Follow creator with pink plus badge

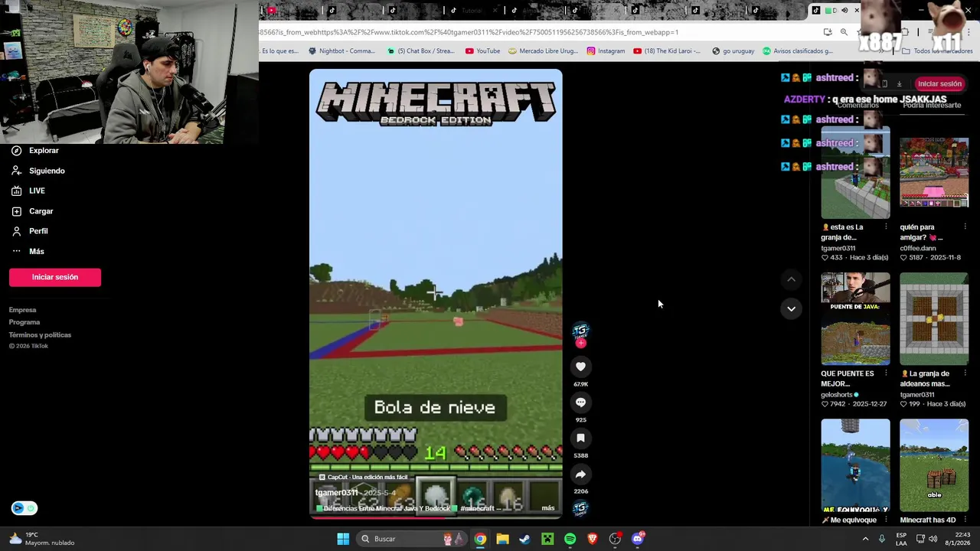pos(580,344)
